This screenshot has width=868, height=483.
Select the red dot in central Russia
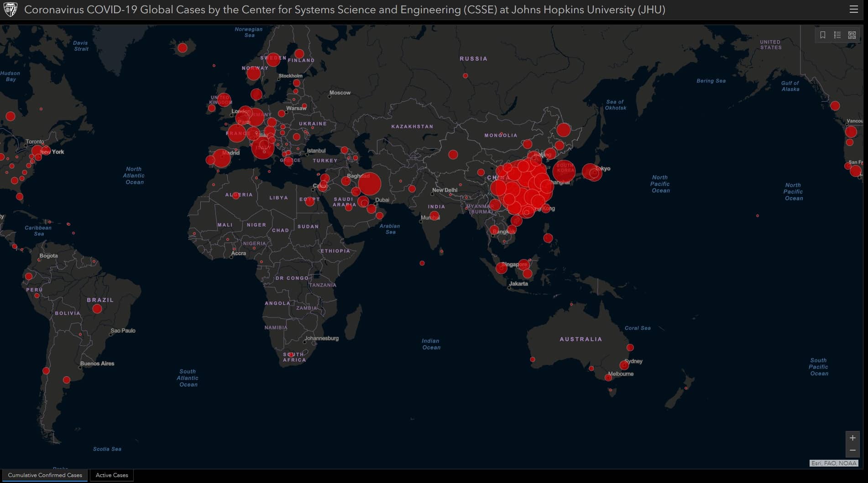pyautogui.click(x=465, y=76)
